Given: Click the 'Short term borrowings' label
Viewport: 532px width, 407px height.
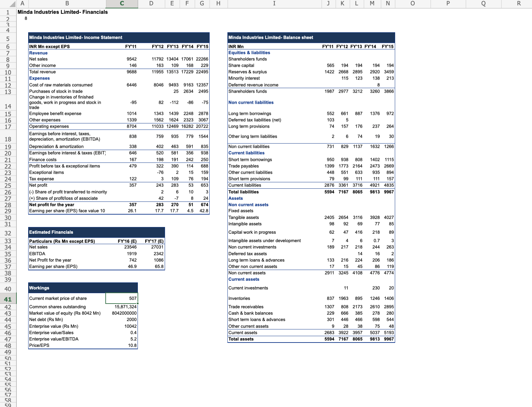Looking at the screenshot, I should pos(250,160).
